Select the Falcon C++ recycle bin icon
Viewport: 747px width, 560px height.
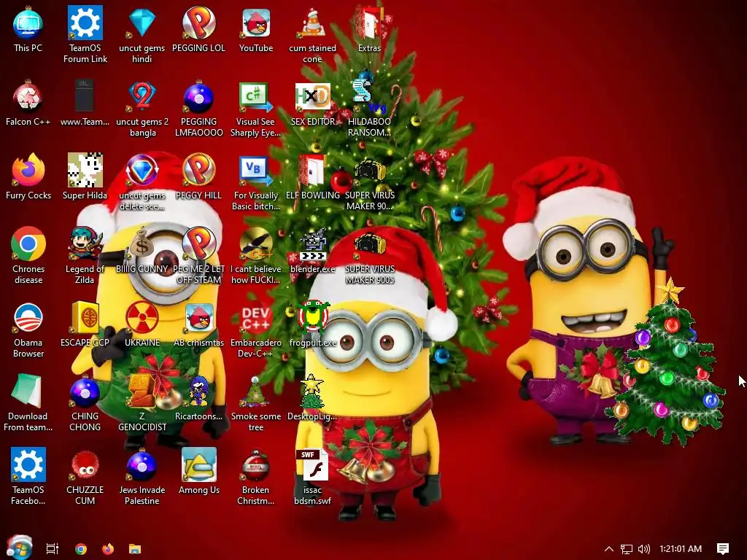tap(28, 104)
